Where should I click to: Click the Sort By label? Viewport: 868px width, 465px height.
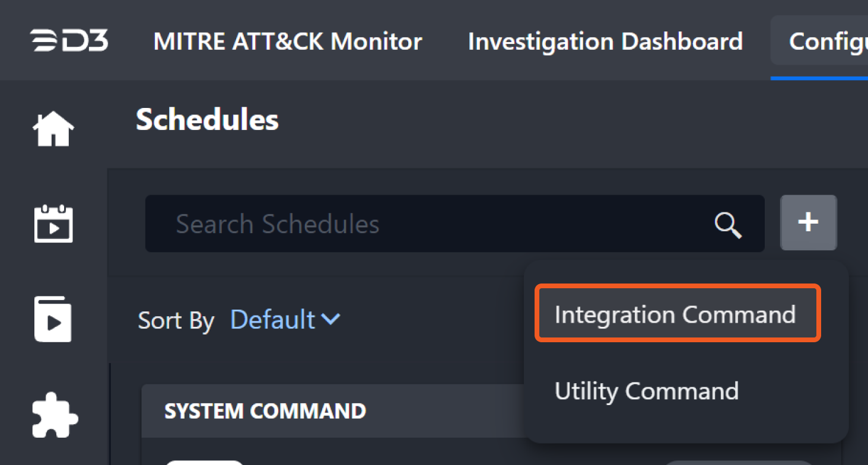click(x=176, y=321)
